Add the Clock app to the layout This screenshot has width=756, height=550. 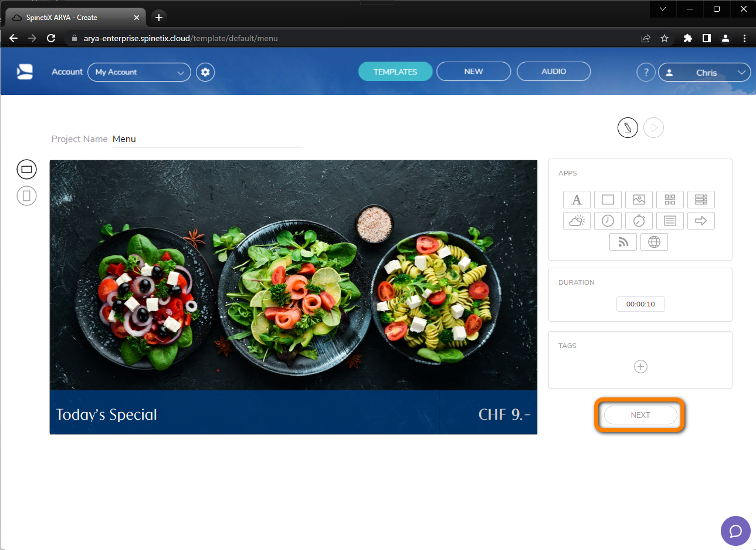[608, 220]
